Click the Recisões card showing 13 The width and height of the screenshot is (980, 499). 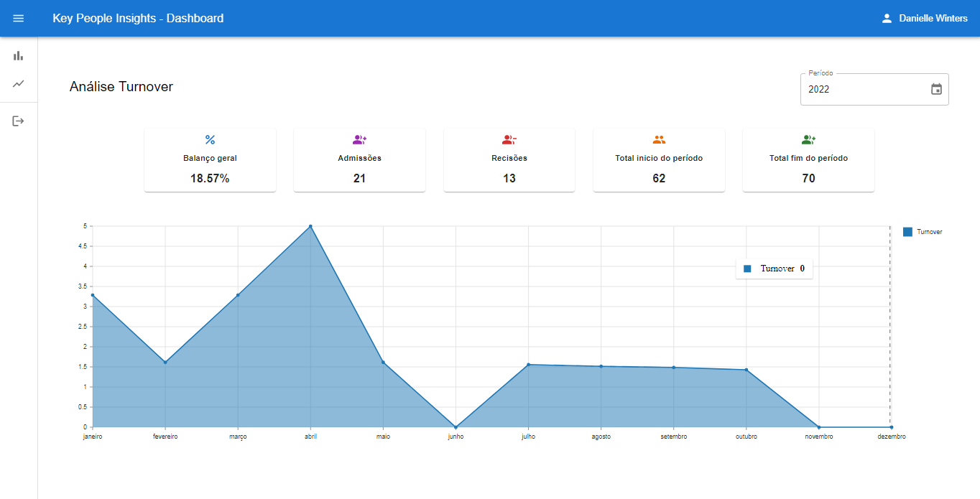click(x=509, y=159)
